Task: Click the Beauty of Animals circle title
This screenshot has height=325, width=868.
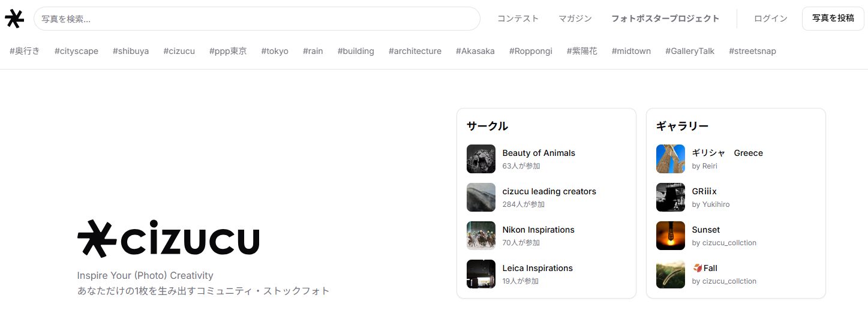Action: 539,153
